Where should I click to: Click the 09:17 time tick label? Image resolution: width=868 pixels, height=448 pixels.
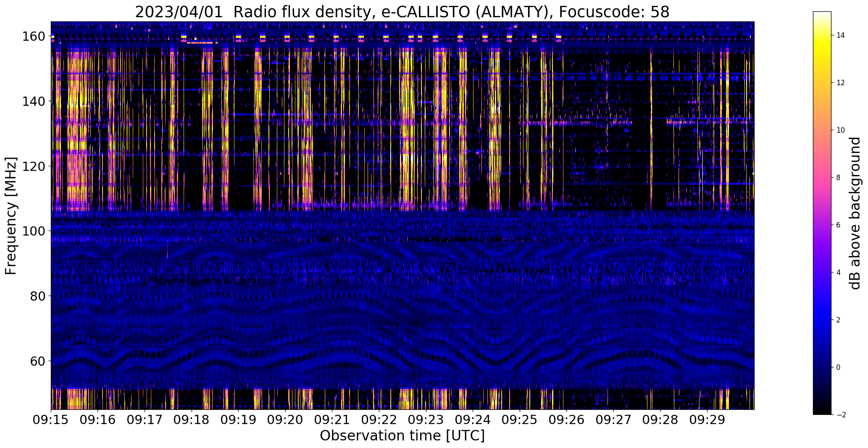145,420
